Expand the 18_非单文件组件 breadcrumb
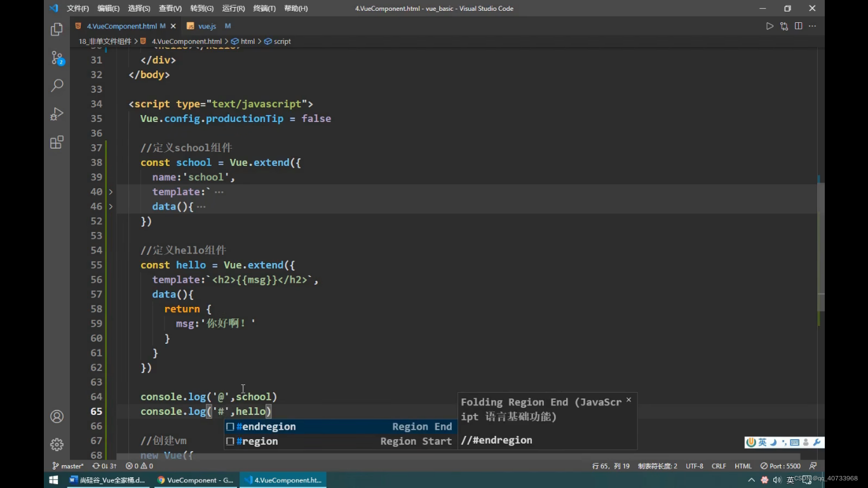Image resolution: width=868 pixels, height=488 pixels. point(105,41)
